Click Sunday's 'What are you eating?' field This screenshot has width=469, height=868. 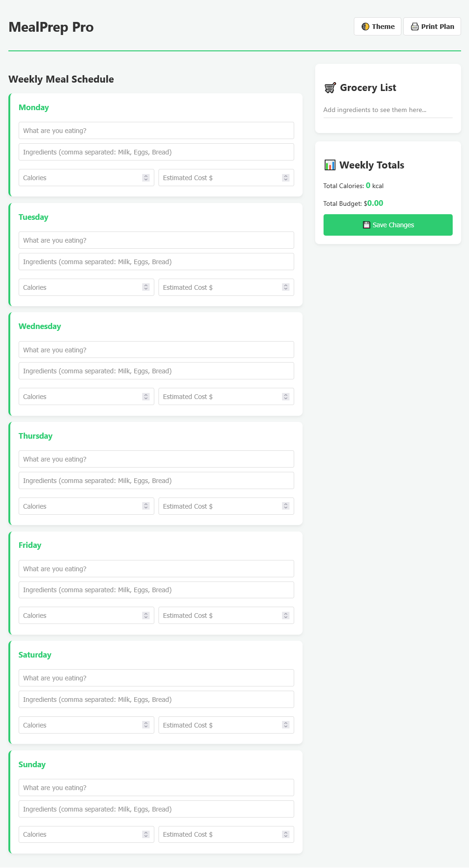pos(156,788)
